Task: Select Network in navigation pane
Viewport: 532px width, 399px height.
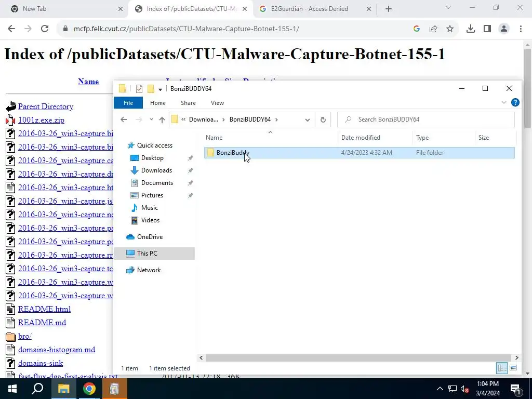Action: pos(149,270)
